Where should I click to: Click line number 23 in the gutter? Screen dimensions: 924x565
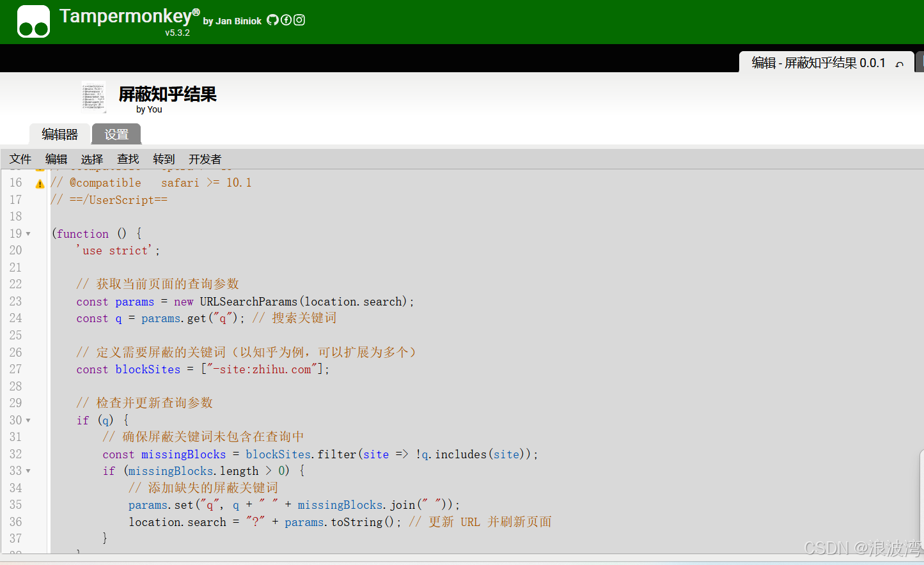click(x=16, y=301)
